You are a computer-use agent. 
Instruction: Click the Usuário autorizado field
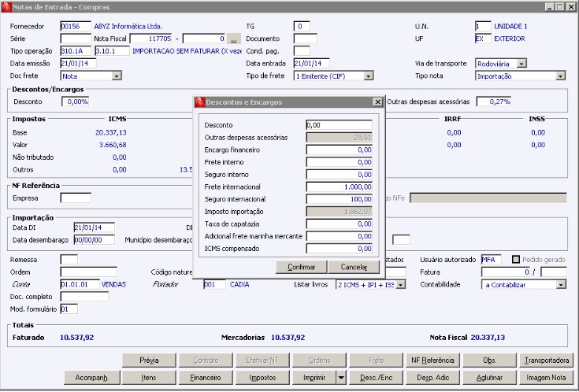coord(491,260)
